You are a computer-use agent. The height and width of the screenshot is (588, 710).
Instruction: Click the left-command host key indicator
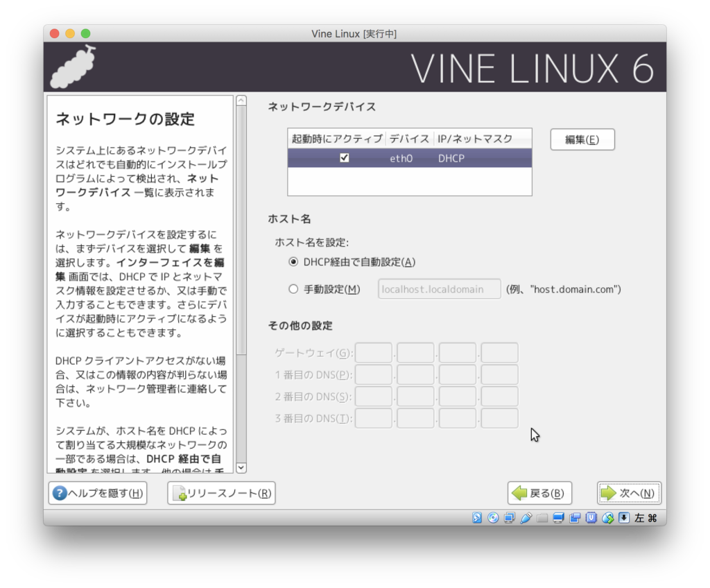[646, 518]
